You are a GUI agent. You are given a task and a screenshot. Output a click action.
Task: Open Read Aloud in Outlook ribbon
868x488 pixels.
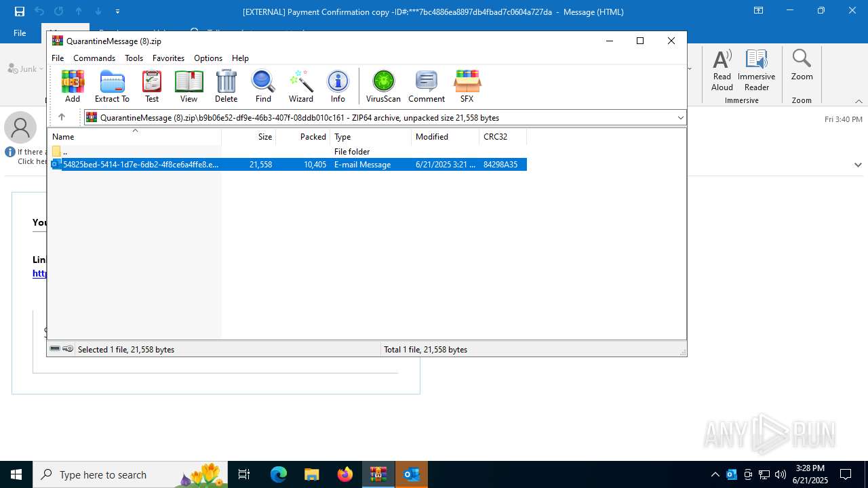[x=722, y=70]
